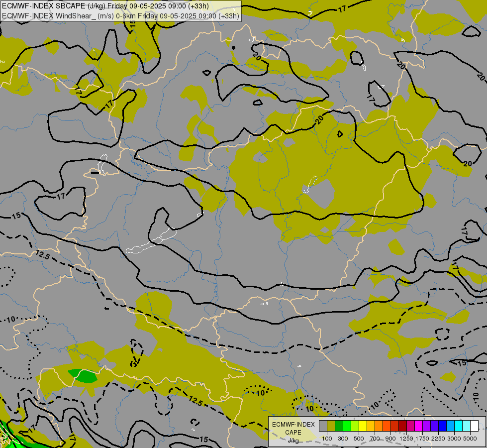Image resolution: width=487 pixels, height=448 pixels.
Task: Select the pale cyan legend swatch
Action: [x=466, y=426]
